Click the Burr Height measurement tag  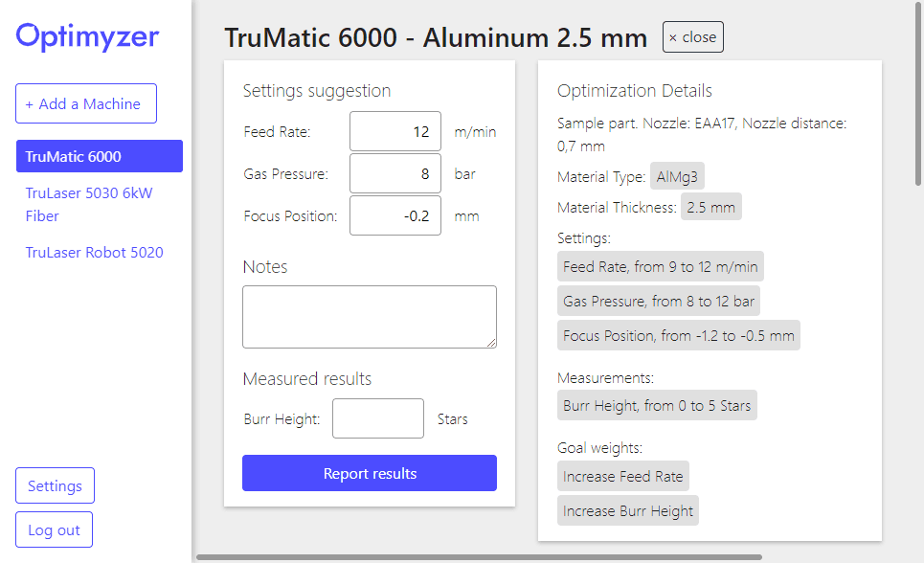(657, 406)
